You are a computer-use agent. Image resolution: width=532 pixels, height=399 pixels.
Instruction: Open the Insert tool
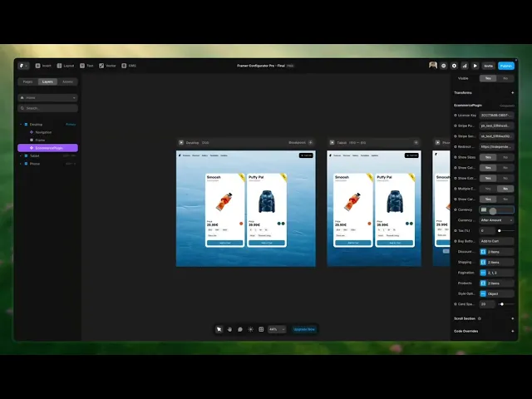[43, 66]
